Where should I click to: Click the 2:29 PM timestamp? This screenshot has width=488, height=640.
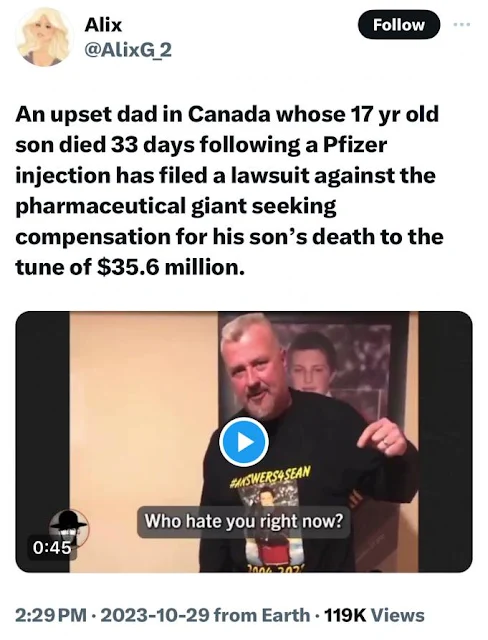pyautogui.click(x=51, y=615)
